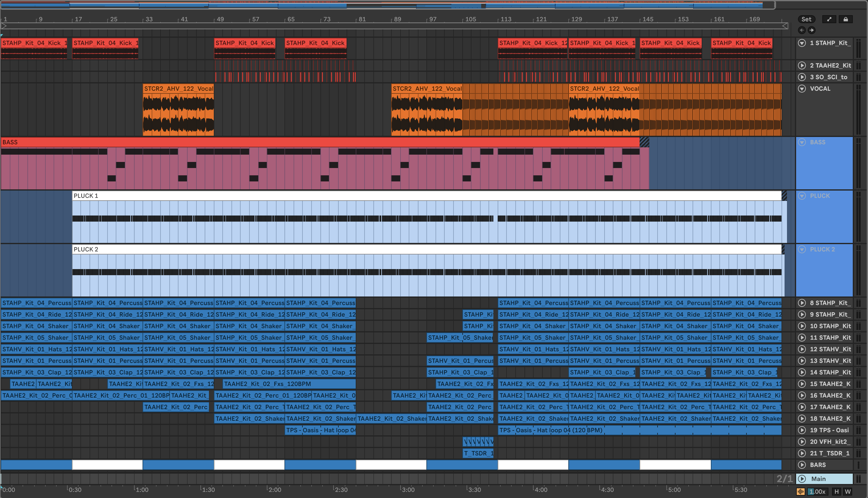Screen dimensions: 868x498
Task: Unfold the 2 TAAHE2_Kit track
Action: [x=802, y=65]
